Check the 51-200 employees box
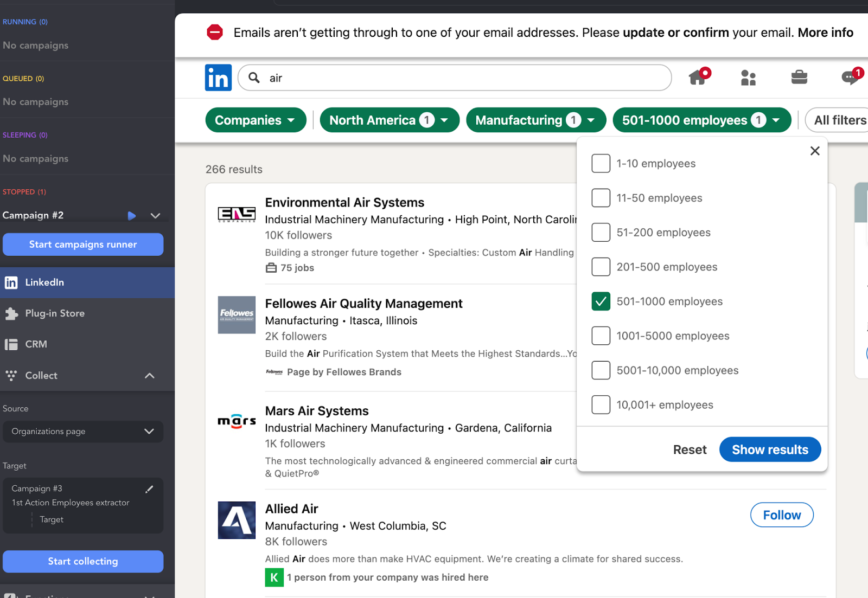Viewport: 868px width, 598px height. pos(601,232)
